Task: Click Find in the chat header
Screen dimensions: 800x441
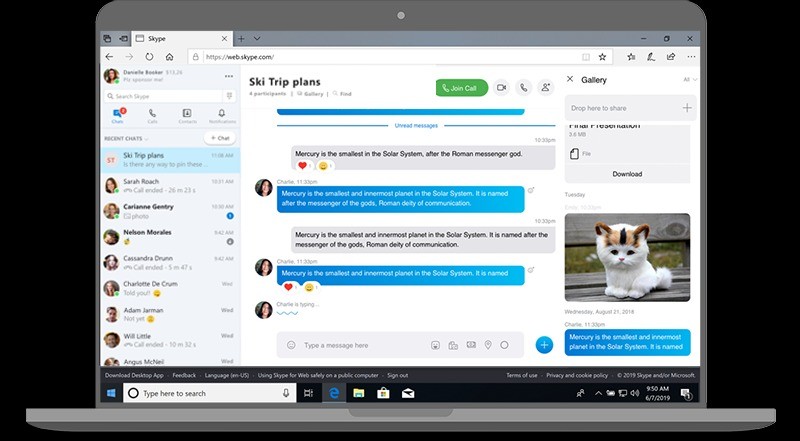Action: [x=342, y=94]
